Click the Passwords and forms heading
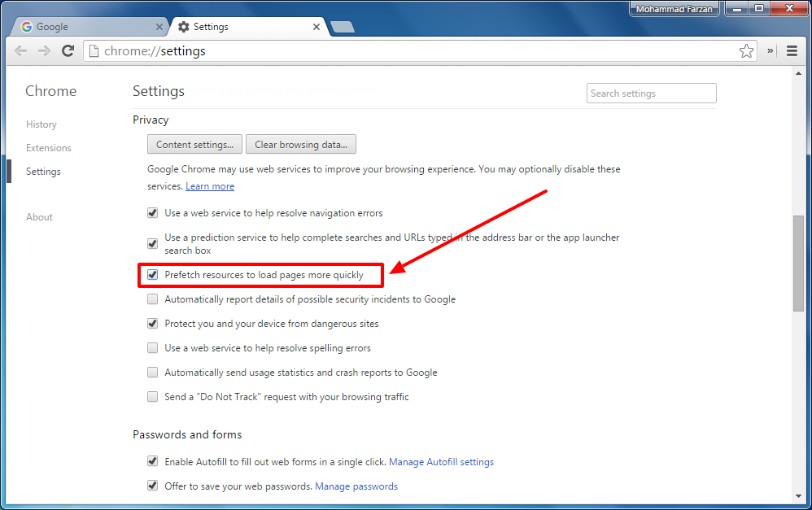812x510 pixels. (x=187, y=434)
